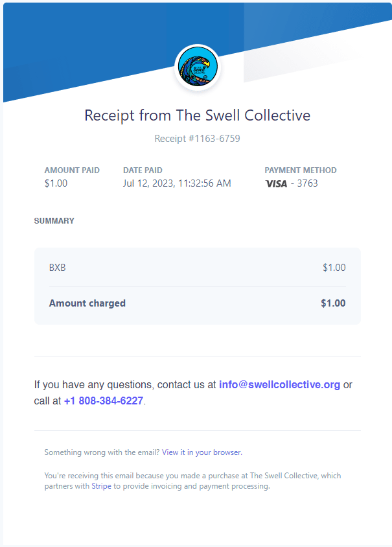The width and height of the screenshot is (392, 547).
Task: Click the bold $1.00 total charged
Action: (x=333, y=303)
